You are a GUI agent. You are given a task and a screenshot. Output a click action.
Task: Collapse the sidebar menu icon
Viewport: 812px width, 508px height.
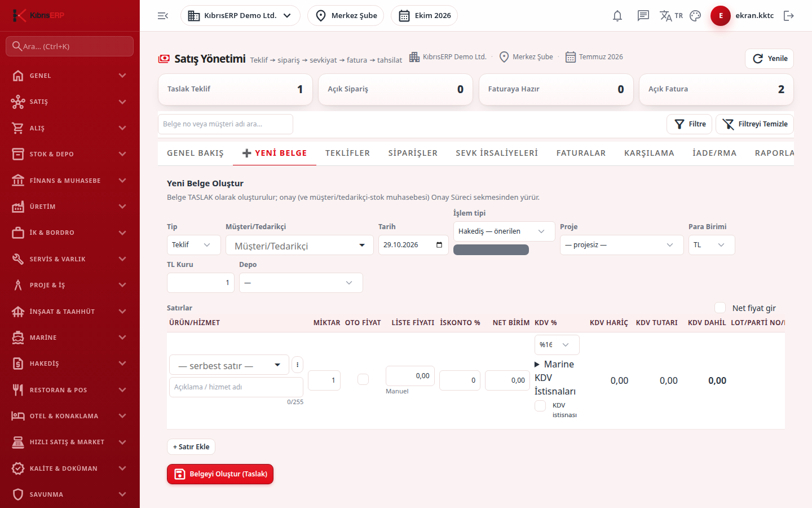click(x=163, y=16)
